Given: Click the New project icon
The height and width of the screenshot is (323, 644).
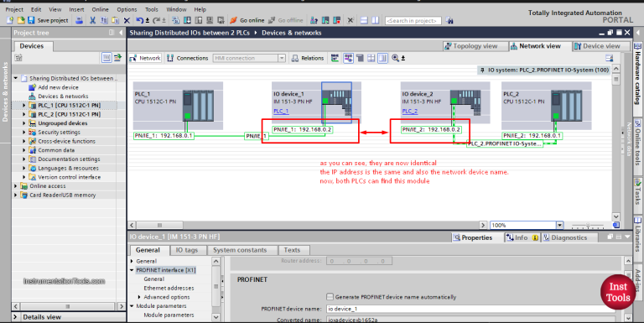Looking at the screenshot, I should tap(10, 20).
